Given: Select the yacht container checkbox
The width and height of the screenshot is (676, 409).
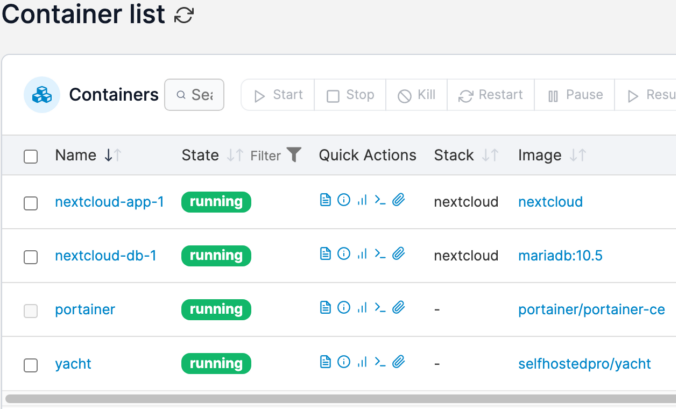Looking at the screenshot, I should (31, 365).
